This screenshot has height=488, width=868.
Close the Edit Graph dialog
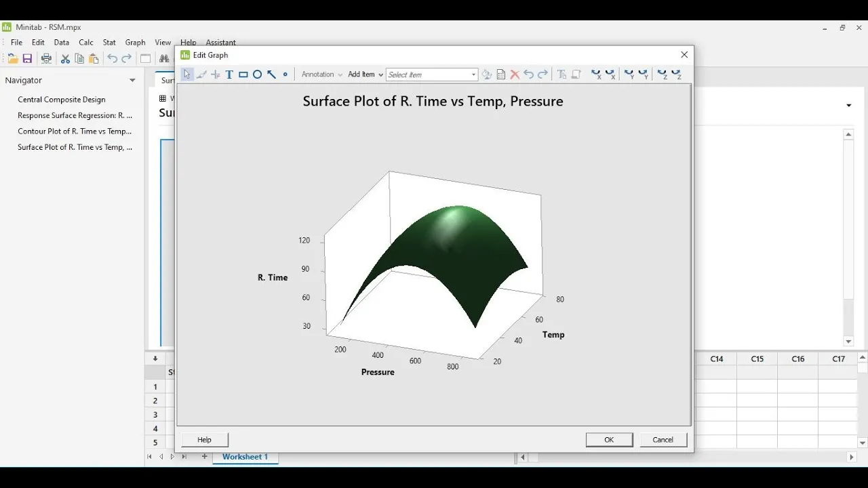pyautogui.click(x=684, y=55)
